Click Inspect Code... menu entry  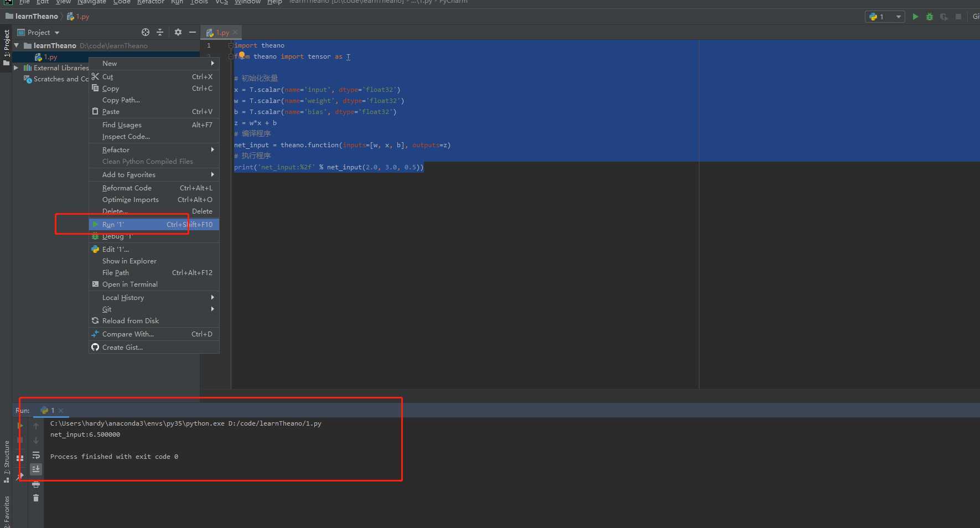(x=154, y=137)
